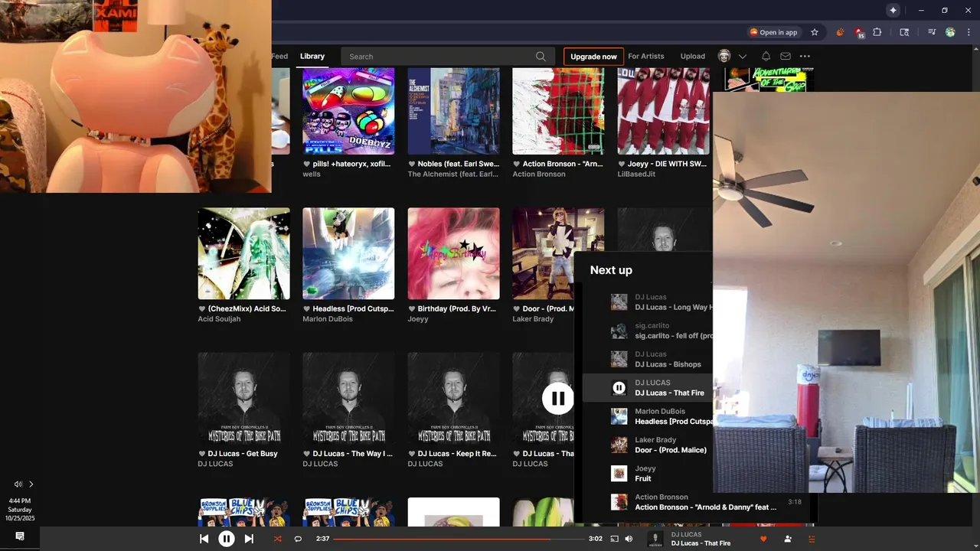This screenshot has height=551, width=980.
Task: Open the browser media control icon
Action: click(x=932, y=32)
